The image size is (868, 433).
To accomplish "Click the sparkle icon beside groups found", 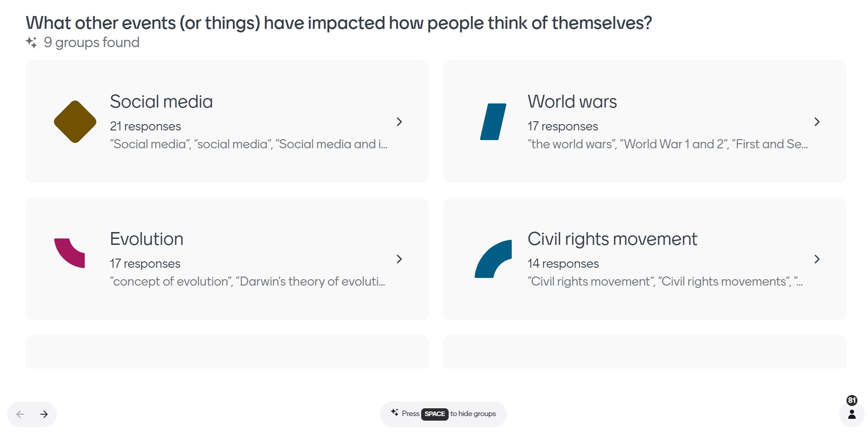I will [x=31, y=43].
